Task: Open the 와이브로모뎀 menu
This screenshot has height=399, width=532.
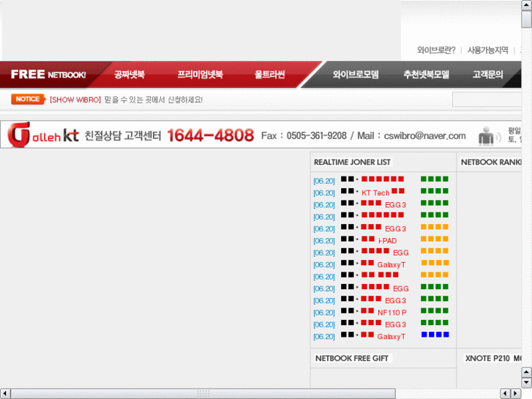Action: (x=356, y=75)
